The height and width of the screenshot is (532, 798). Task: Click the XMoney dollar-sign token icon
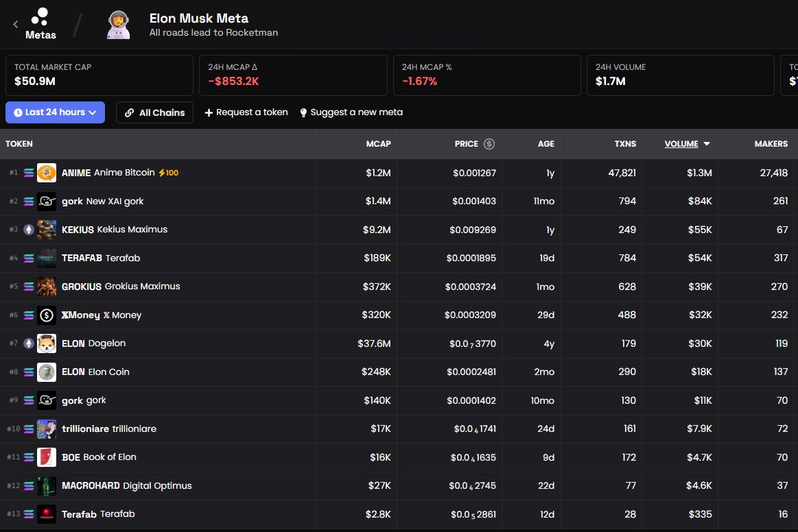[x=46, y=315]
